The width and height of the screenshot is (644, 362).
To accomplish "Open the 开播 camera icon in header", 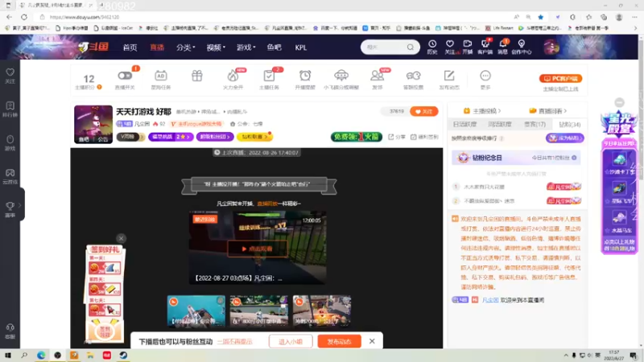I will coord(468,47).
